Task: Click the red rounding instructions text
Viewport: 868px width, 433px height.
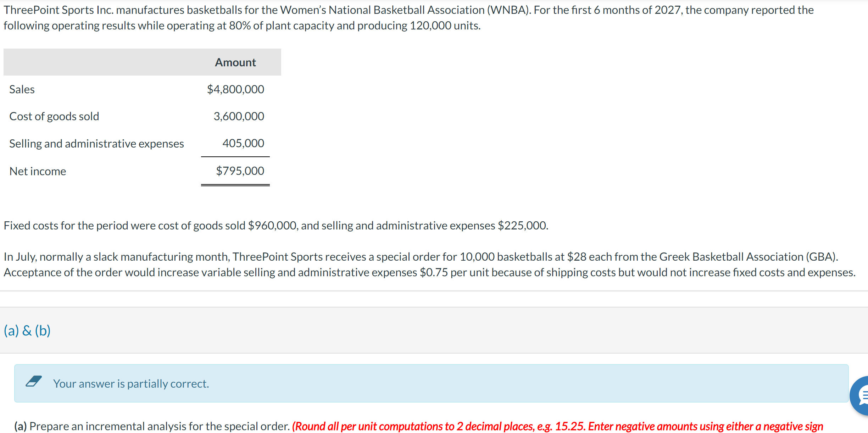Action: [557, 426]
